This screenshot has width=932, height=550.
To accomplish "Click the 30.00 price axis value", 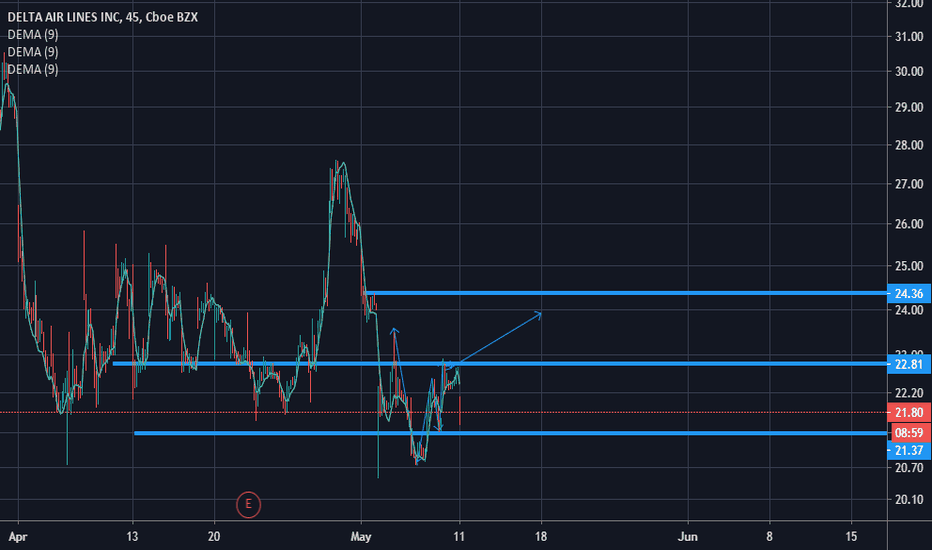I will click(x=909, y=71).
